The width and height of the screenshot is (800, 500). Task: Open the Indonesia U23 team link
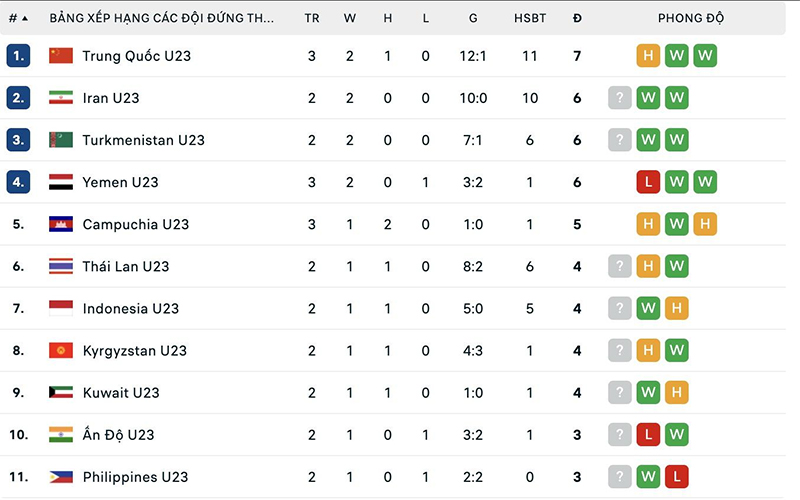coord(131,308)
